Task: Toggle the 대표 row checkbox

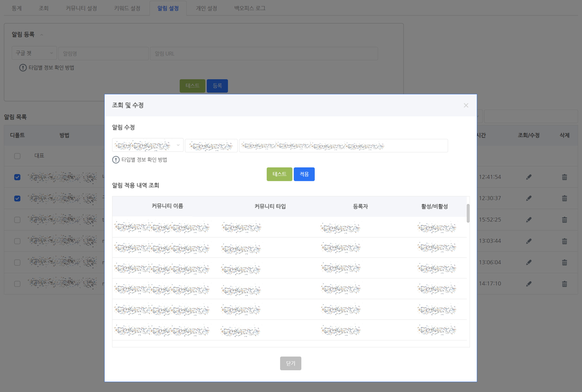Action: 17,156
